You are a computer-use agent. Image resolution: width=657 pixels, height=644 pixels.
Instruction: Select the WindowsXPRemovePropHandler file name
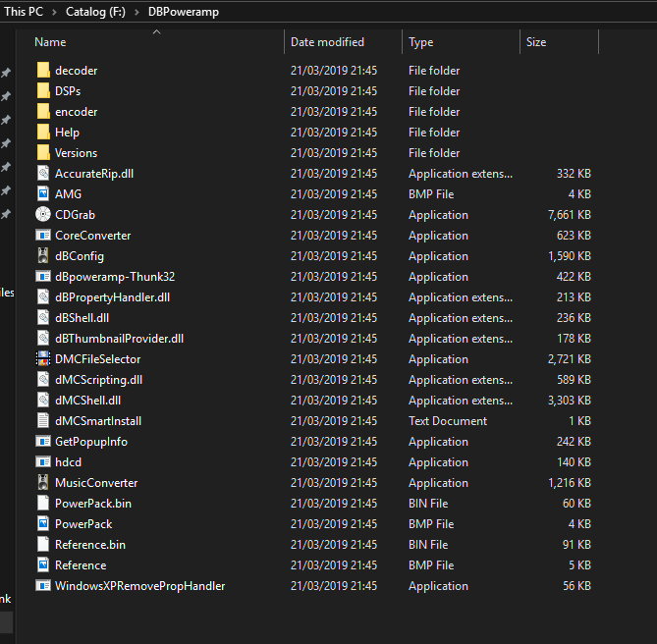139,586
